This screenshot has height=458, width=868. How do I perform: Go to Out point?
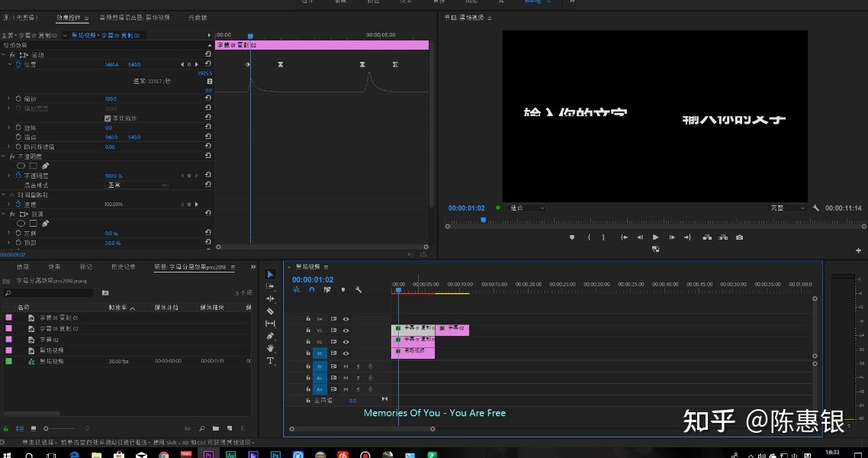[x=687, y=237]
